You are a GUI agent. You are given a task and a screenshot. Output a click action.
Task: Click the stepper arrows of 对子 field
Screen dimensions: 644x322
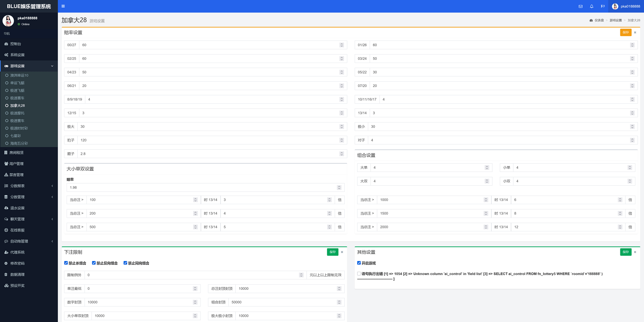(x=632, y=140)
